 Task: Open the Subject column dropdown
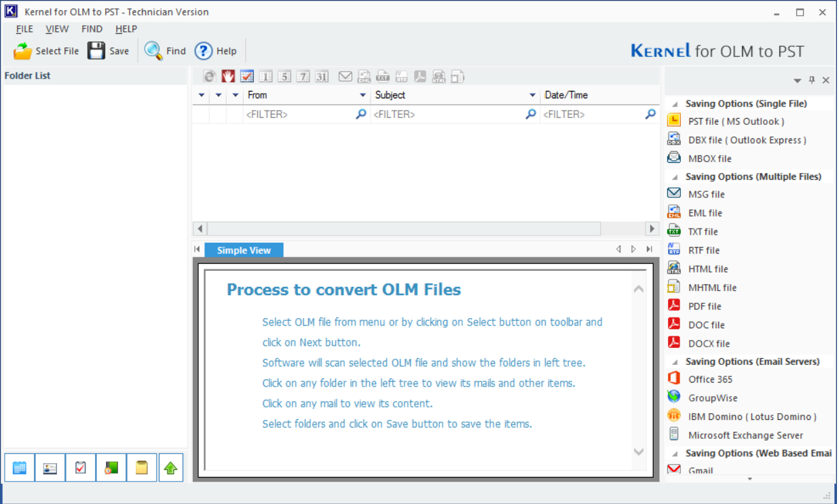(x=533, y=96)
